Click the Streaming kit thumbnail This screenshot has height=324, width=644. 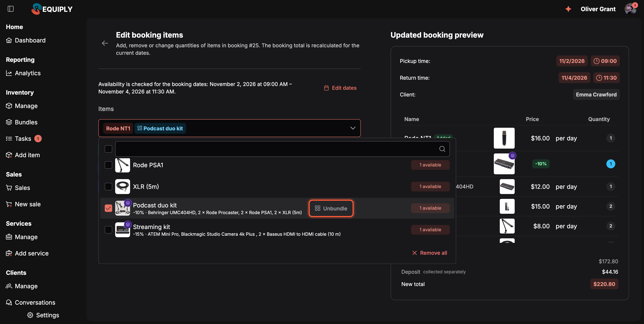[122, 230]
